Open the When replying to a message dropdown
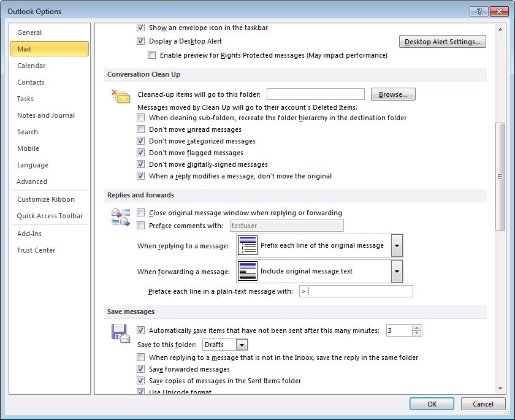The height and width of the screenshot is (420, 515). [397, 246]
